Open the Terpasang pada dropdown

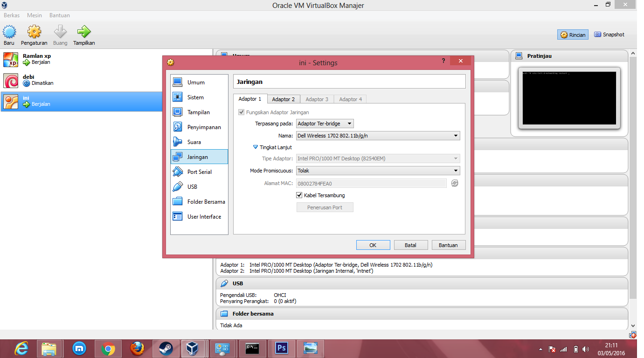(x=325, y=124)
